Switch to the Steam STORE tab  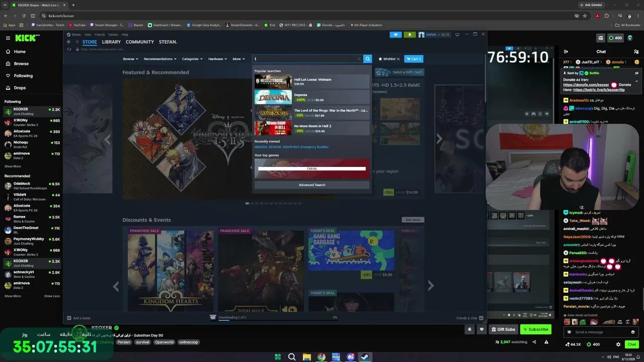pos(90,42)
